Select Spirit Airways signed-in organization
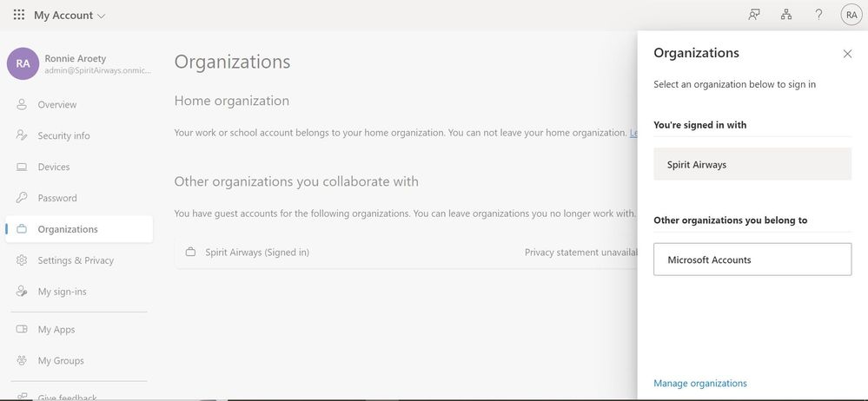The height and width of the screenshot is (401, 868). (x=752, y=164)
